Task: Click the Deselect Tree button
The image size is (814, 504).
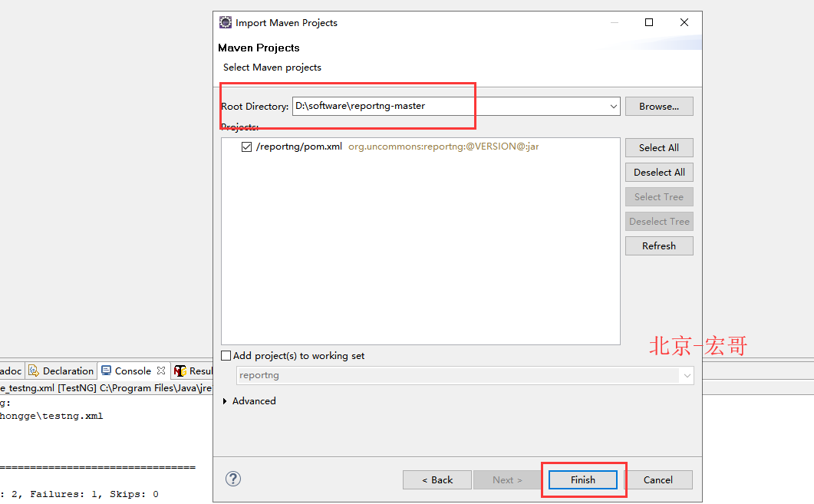Action: (659, 222)
